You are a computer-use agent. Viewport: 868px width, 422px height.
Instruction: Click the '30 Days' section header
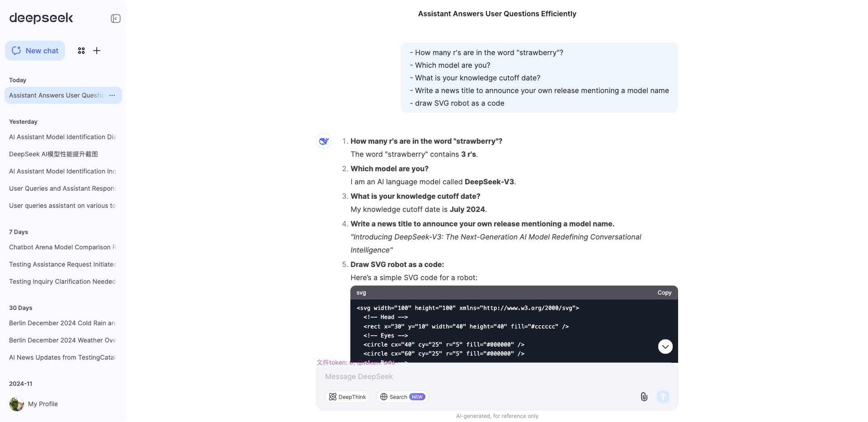coord(21,308)
